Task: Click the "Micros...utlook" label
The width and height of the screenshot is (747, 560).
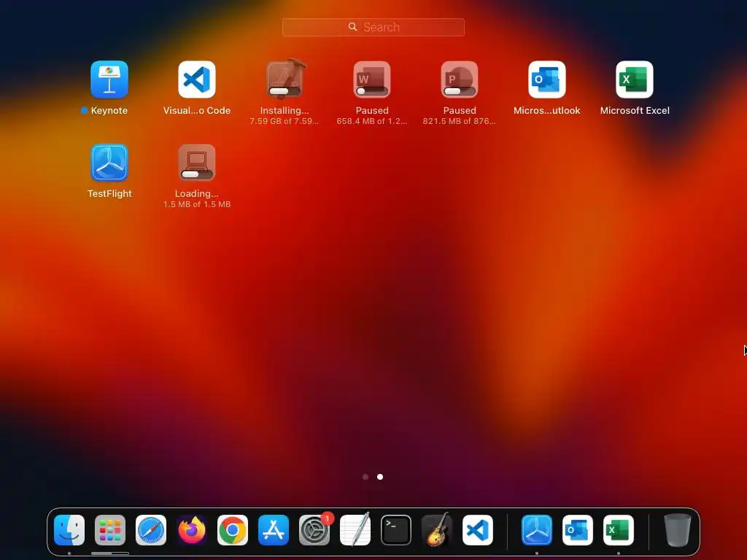Action: pyautogui.click(x=547, y=111)
